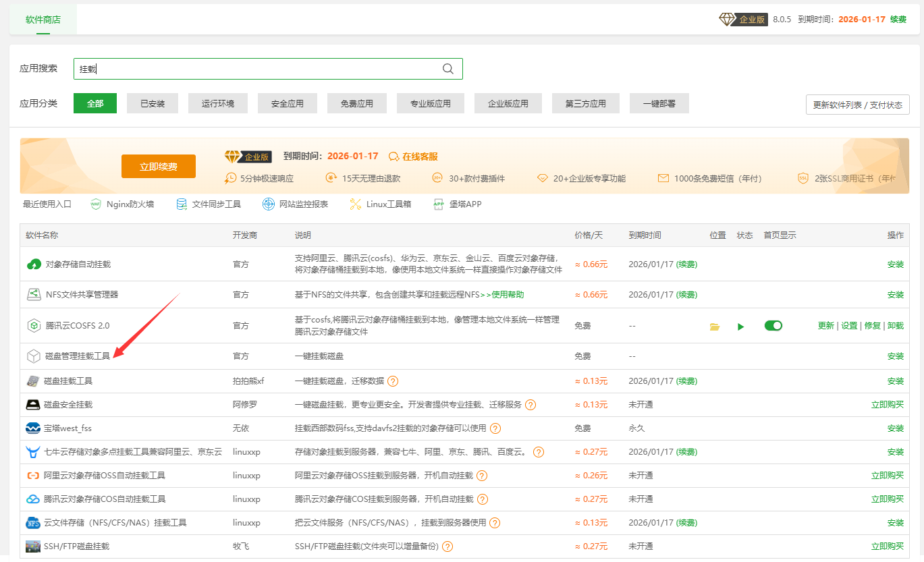Viewport: 924px width, 562px height.
Task: Install 宝塔west_fss plugin
Action: pos(896,428)
